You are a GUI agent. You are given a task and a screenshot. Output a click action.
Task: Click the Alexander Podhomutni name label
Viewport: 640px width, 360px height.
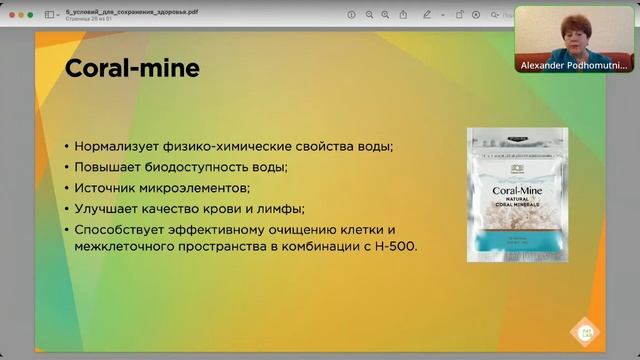(x=573, y=65)
